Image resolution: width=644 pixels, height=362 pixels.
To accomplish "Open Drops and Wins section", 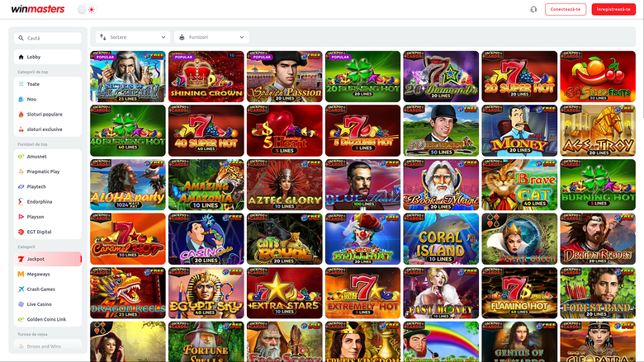I will [x=48, y=346].
